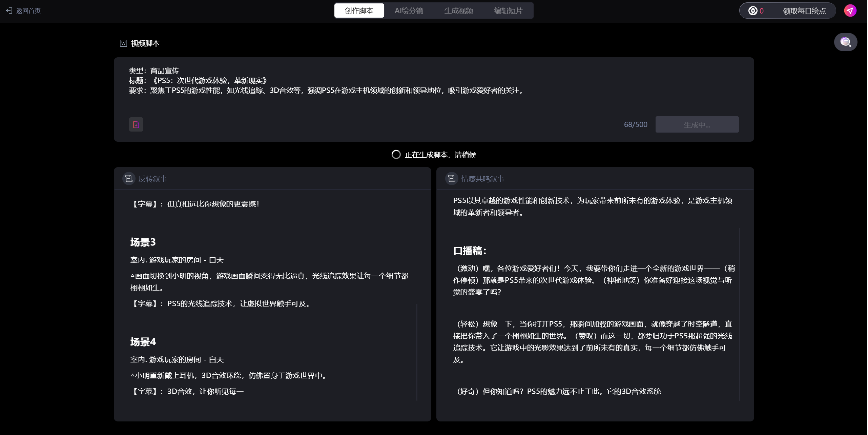The width and height of the screenshot is (868, 435).
Task: Click the line 3D音效, 让你听见每一
Action: coord(187,391)
